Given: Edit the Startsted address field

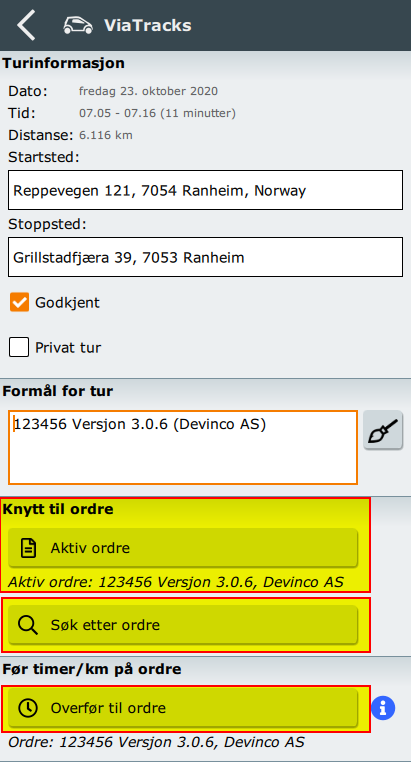Looking at the screenshot, I should pos(206,190).
